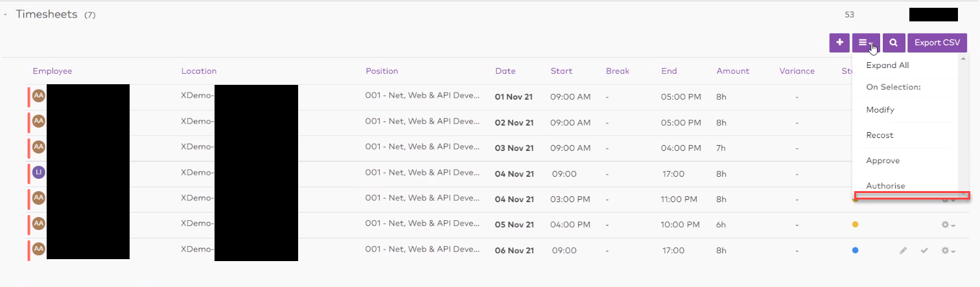Click the bulk actions list menu button
This screenshot has width=980, height=287.
pyautogui.click(x=865, y=43)
